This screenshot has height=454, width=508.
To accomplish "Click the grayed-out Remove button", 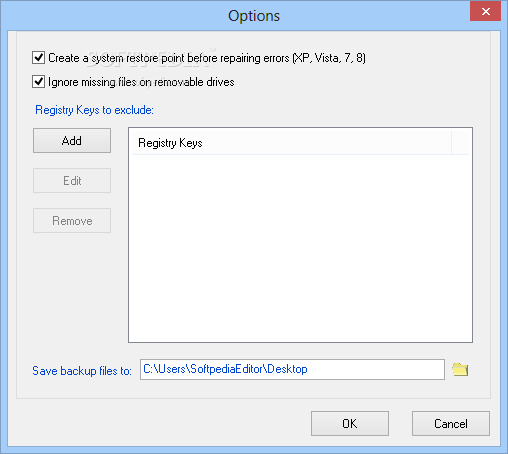I will (x=72, y=221).
